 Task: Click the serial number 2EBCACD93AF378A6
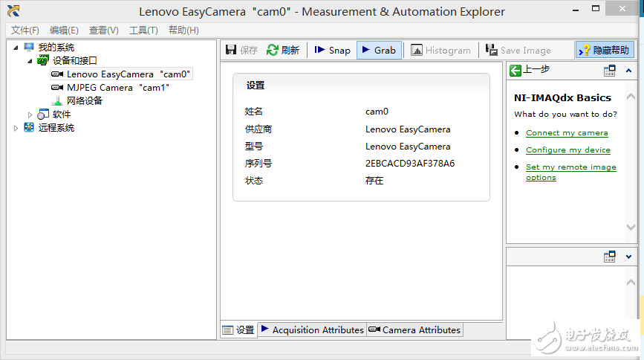tap(410, 164)
